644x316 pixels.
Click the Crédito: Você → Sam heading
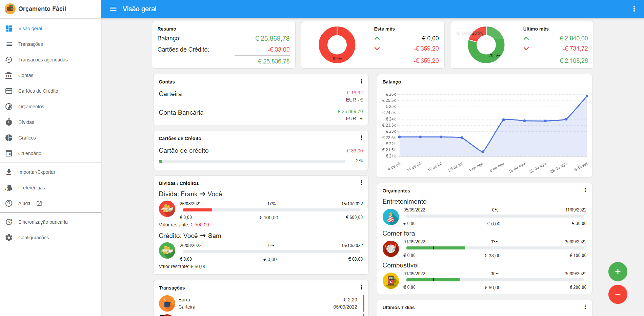click(190, 236)
